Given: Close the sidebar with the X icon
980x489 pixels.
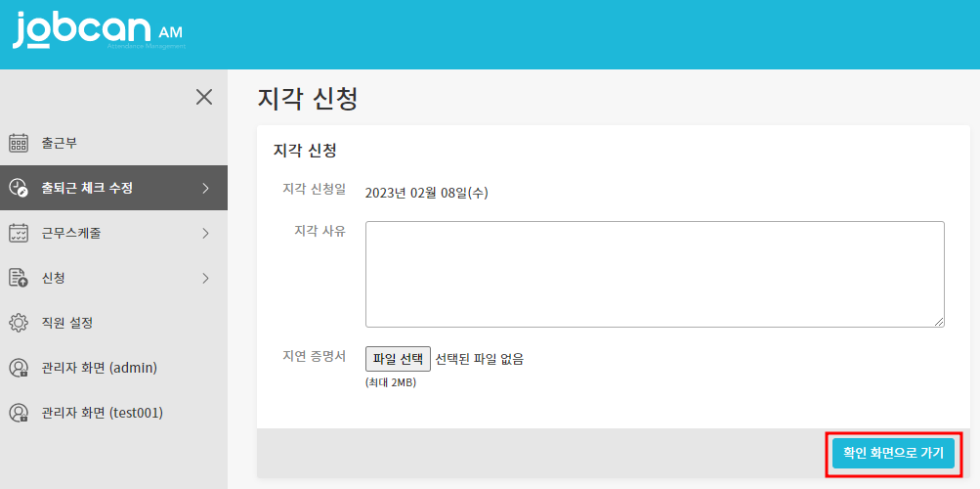Looking at the screenshot, I should (203, 96).
